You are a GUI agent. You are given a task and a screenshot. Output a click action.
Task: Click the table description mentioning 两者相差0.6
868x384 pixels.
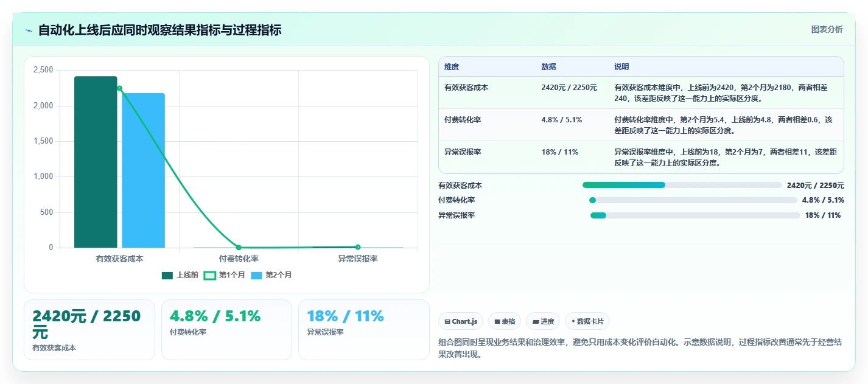pyautogui.click(x=725, y=125)
